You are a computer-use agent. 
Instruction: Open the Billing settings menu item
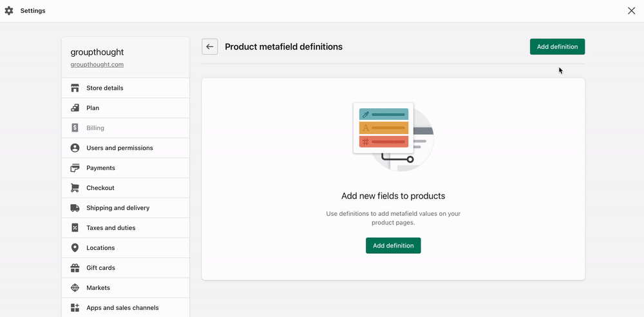(x=95, y=128)
